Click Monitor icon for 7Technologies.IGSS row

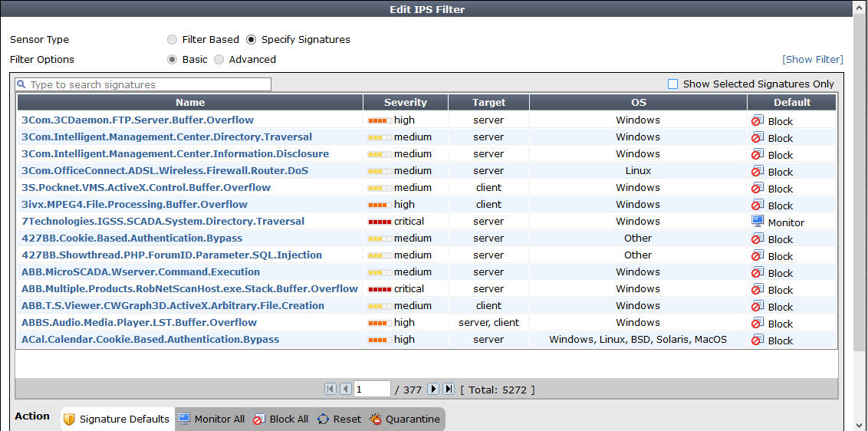pos(758,221)
